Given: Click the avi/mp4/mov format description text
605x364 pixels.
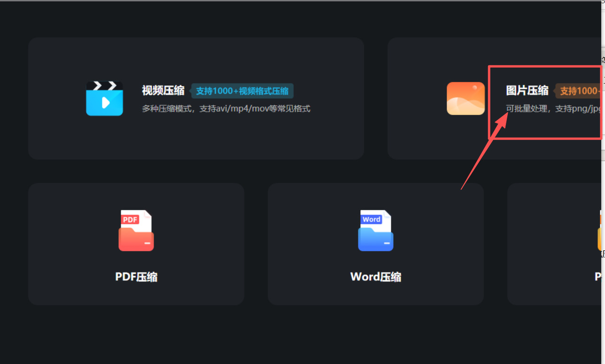Looking at the screenshot, I should coord(226,108).
